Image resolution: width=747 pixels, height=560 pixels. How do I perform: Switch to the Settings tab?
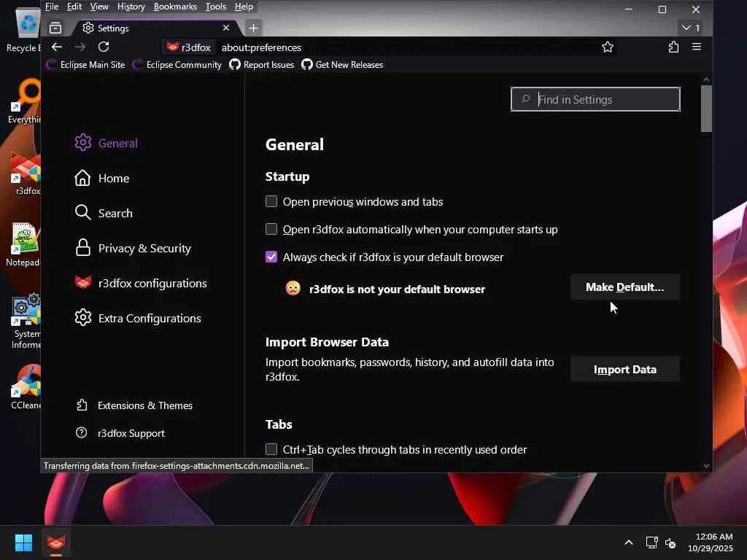[x=154, y=28]
